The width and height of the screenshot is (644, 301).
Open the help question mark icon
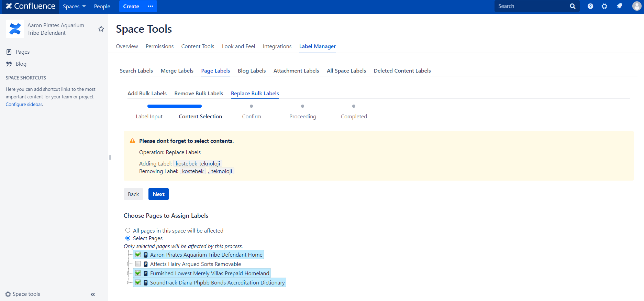590,6
